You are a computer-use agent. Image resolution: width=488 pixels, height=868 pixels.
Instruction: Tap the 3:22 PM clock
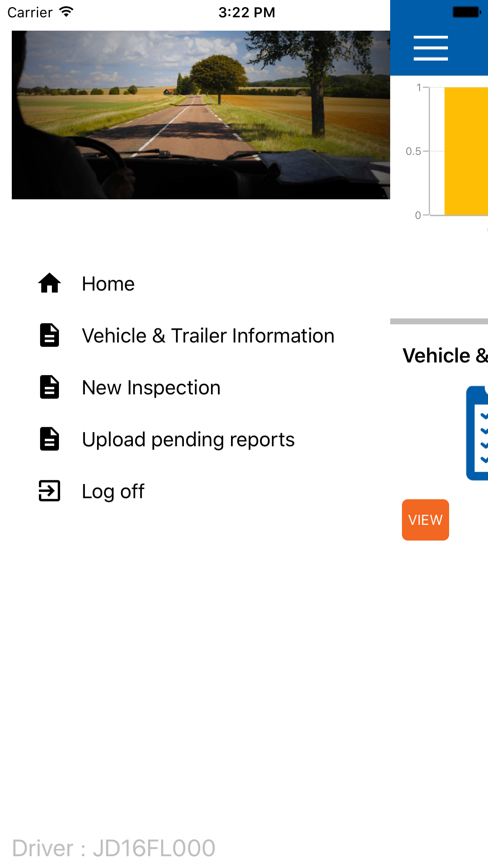(247, 12)
